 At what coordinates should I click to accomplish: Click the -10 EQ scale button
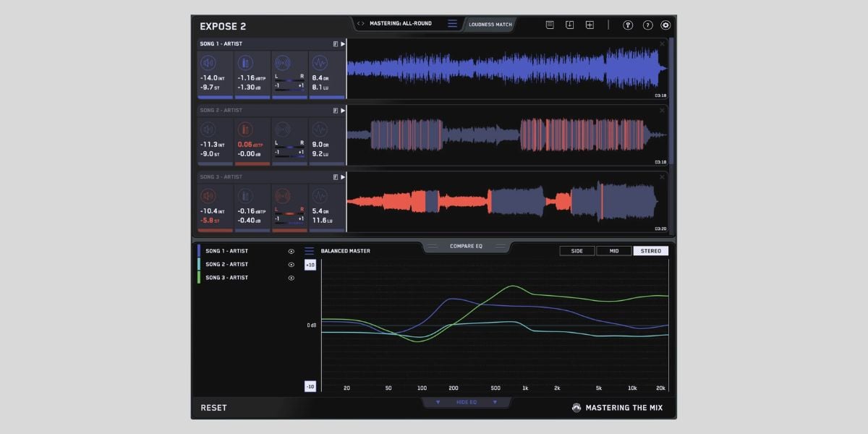click(x=310, y=386)
